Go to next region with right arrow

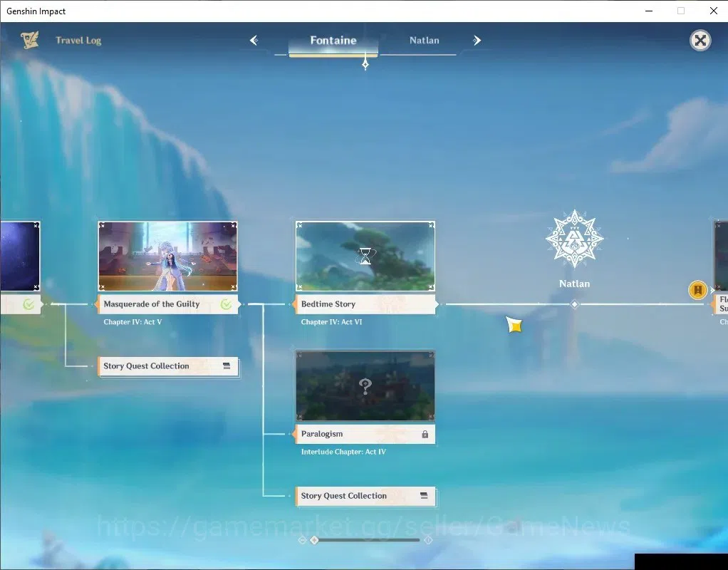pyautogui.click(x=477, y=41)
